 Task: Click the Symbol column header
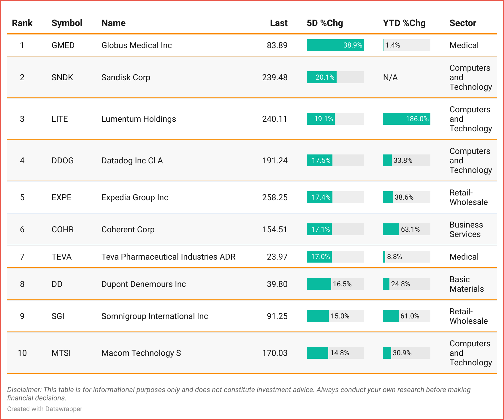67,23
